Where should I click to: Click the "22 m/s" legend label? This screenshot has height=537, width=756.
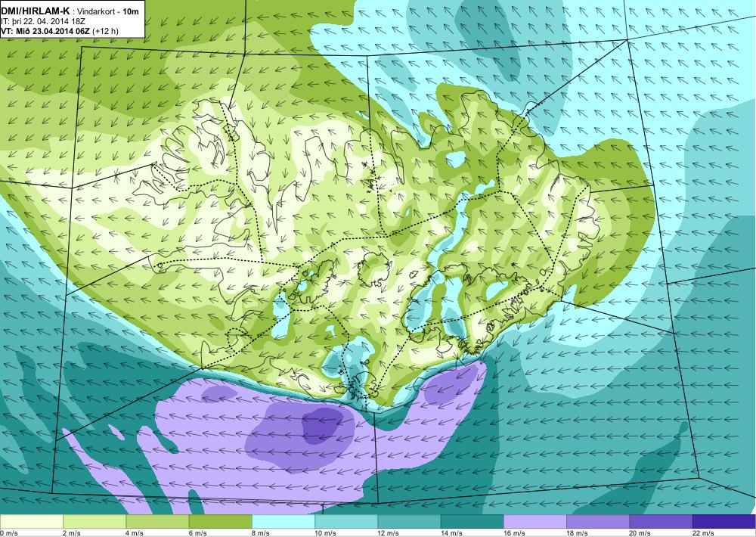[x=703, y=533]
